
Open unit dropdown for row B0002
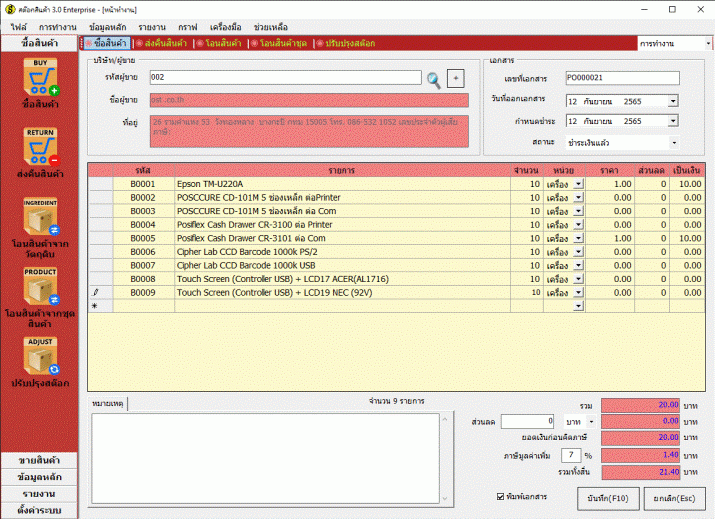578,197
